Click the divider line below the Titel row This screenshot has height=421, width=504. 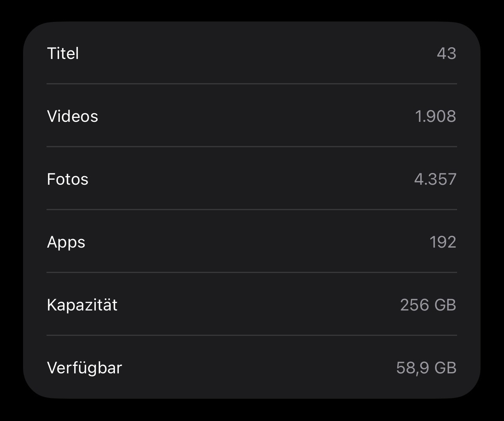point(252,84)
